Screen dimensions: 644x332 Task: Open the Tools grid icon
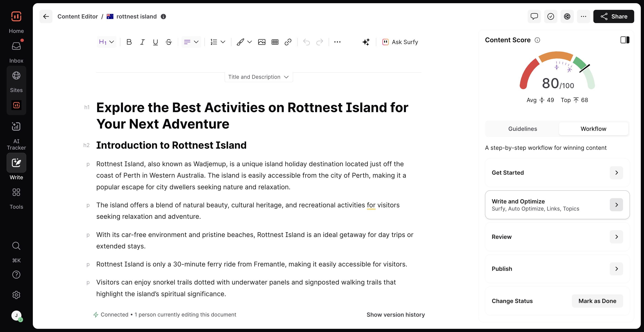click(x=16, y=192)
